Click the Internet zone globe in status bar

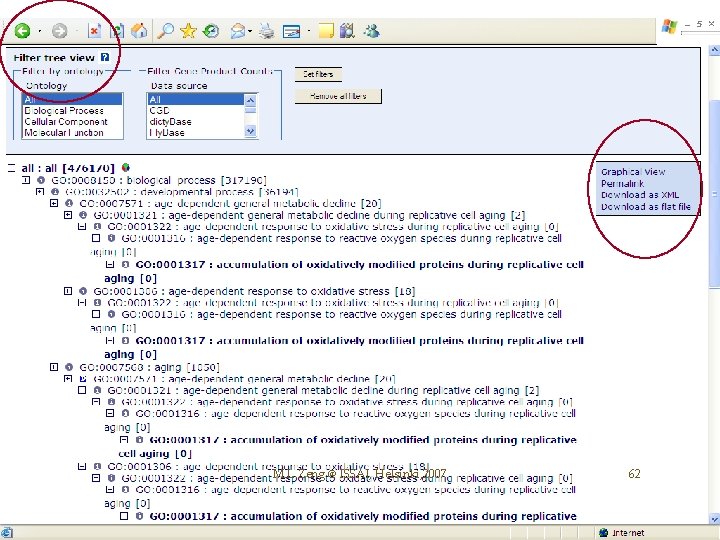[x=604, y=533]
